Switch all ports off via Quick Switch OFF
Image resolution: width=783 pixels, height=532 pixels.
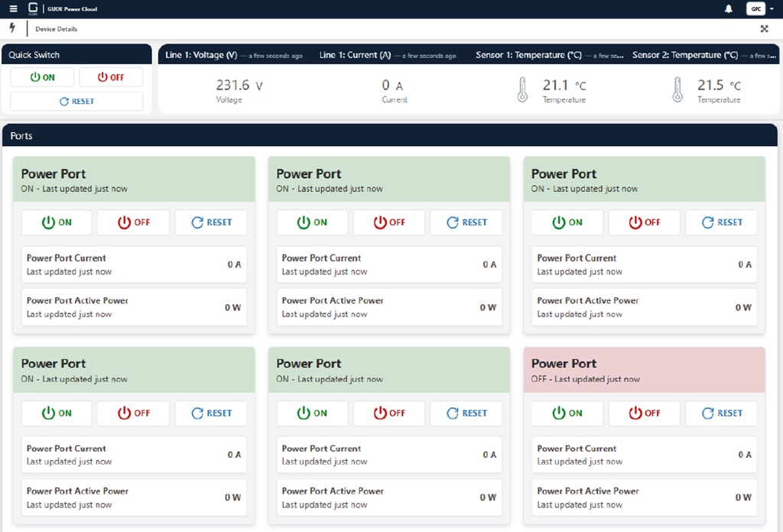coord(111,77)
